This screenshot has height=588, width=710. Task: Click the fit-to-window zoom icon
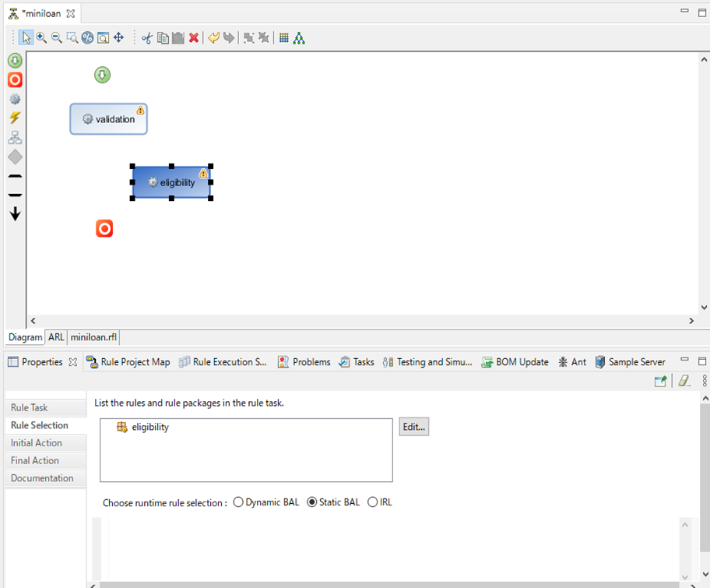[103, 37]
